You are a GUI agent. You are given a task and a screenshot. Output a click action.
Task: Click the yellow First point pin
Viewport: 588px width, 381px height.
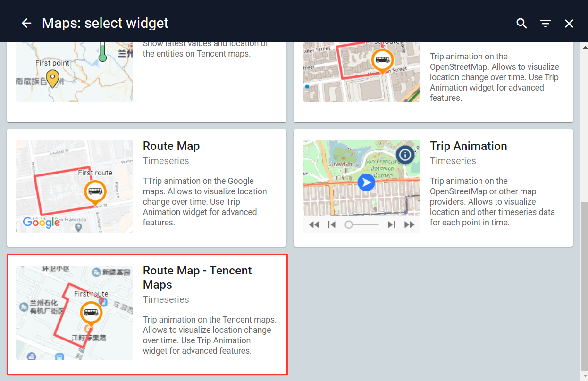(x=52, y=79)
